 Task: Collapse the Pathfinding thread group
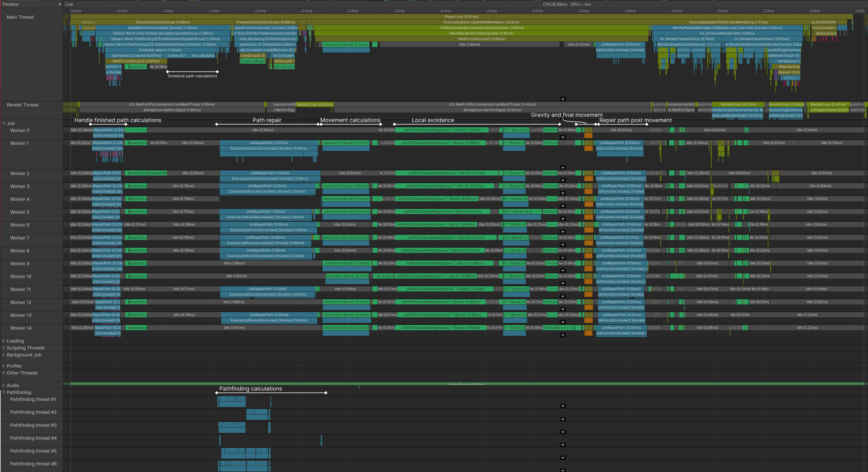pos(4,392)
